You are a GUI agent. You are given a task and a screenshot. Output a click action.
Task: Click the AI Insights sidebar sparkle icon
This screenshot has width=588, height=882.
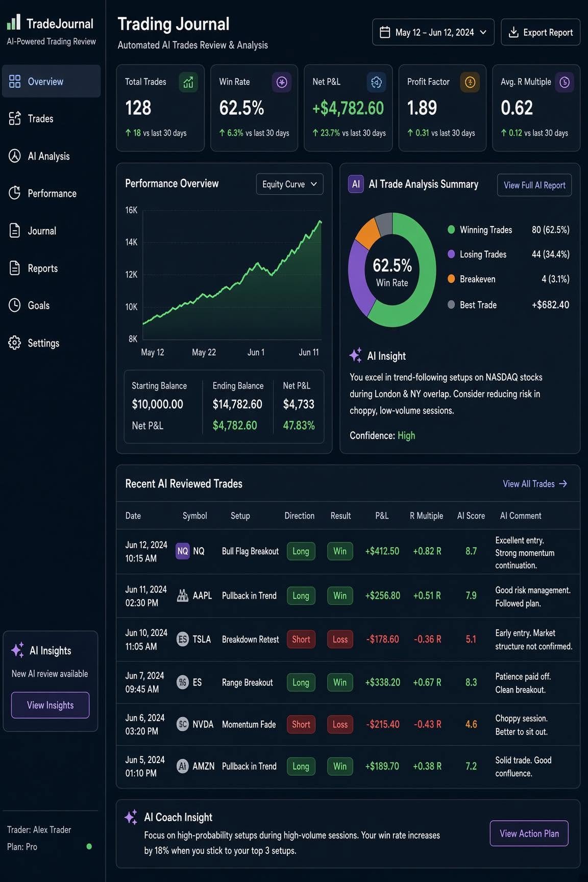tap(18, 650)
